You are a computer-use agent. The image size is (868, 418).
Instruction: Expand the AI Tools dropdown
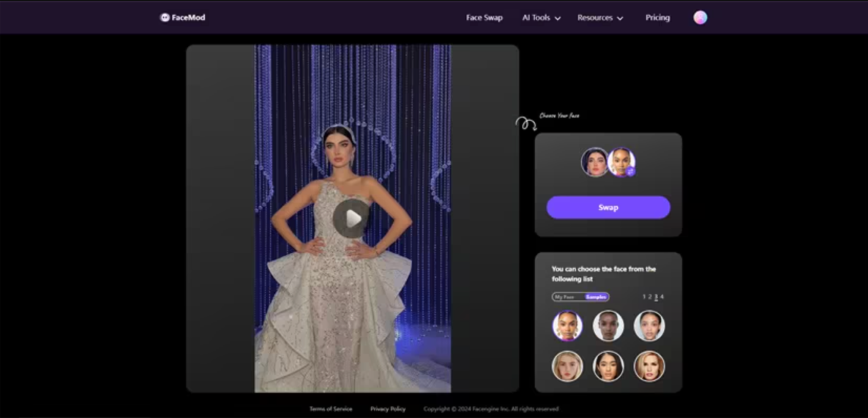pyautogui.click(x=541, y=18)
